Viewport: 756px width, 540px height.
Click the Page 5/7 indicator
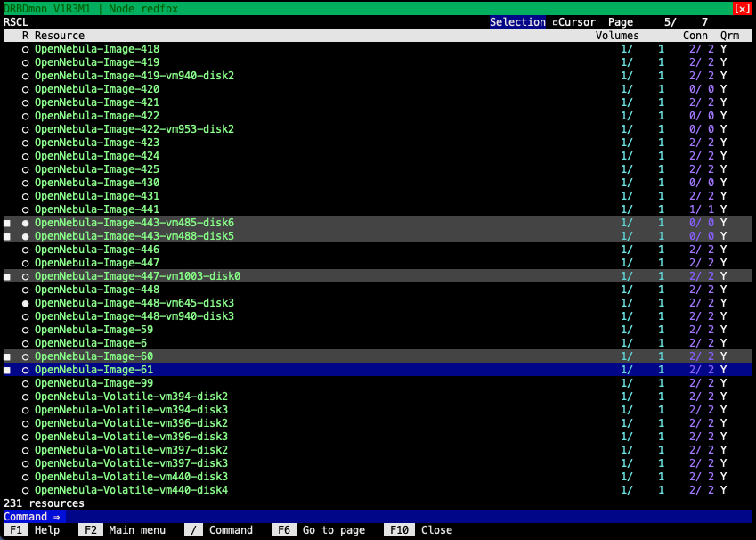point(658,22)
